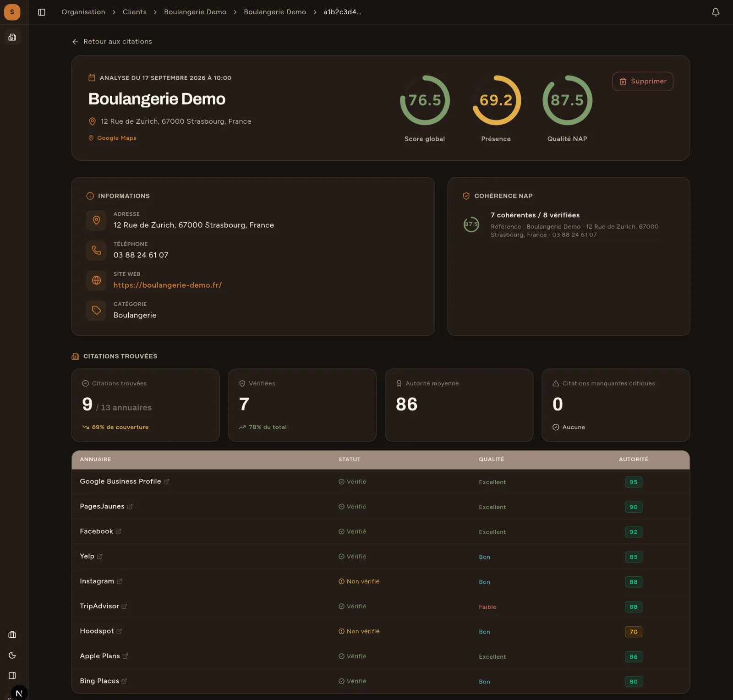
Task: Click the Score global 76.5 gauge
Action: pos(425,100)
